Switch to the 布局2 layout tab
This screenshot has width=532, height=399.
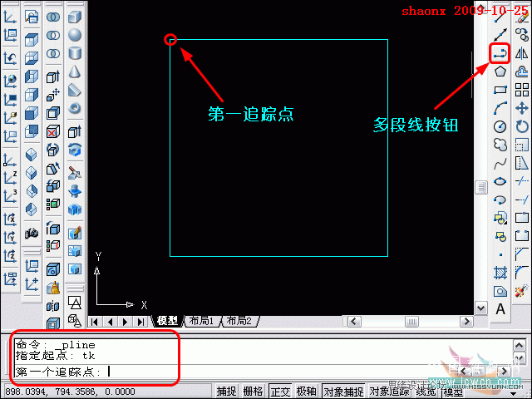[x=239, y=321]
